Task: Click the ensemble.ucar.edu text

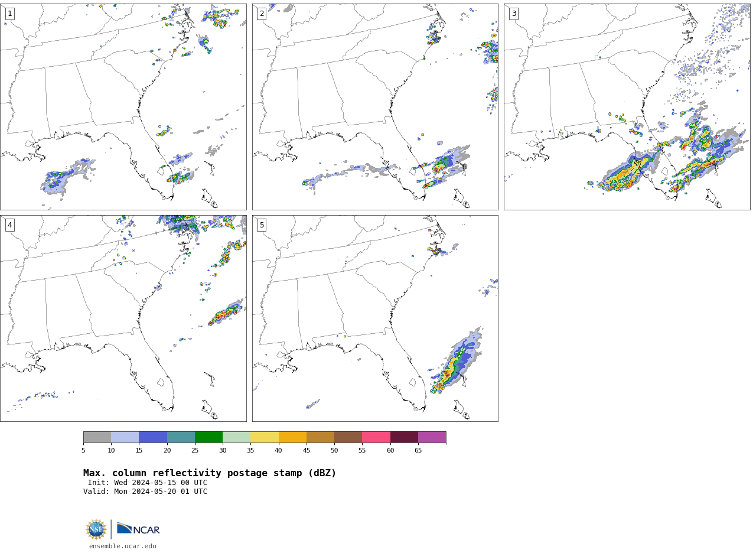Action: (x=123, y=547)
